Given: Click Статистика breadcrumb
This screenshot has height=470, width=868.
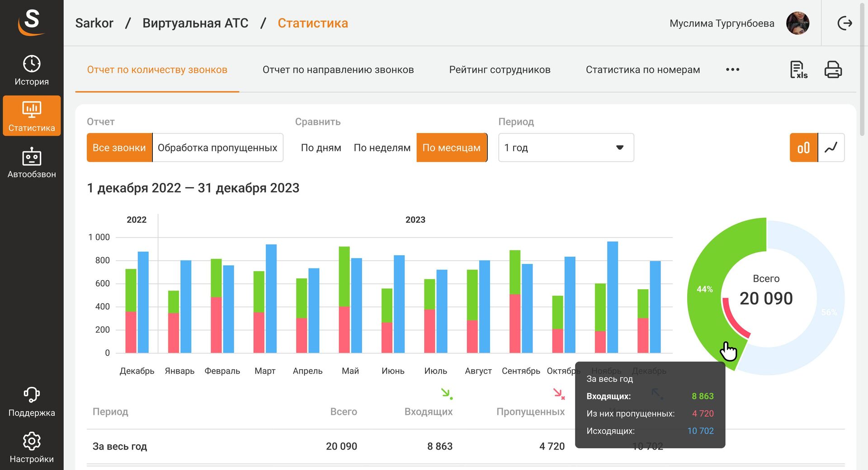Looking at the screenshot, I should click(313, 23).
